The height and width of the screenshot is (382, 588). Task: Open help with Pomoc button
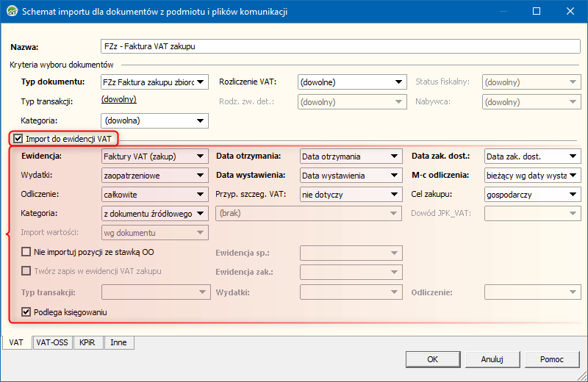coord(552,359)
